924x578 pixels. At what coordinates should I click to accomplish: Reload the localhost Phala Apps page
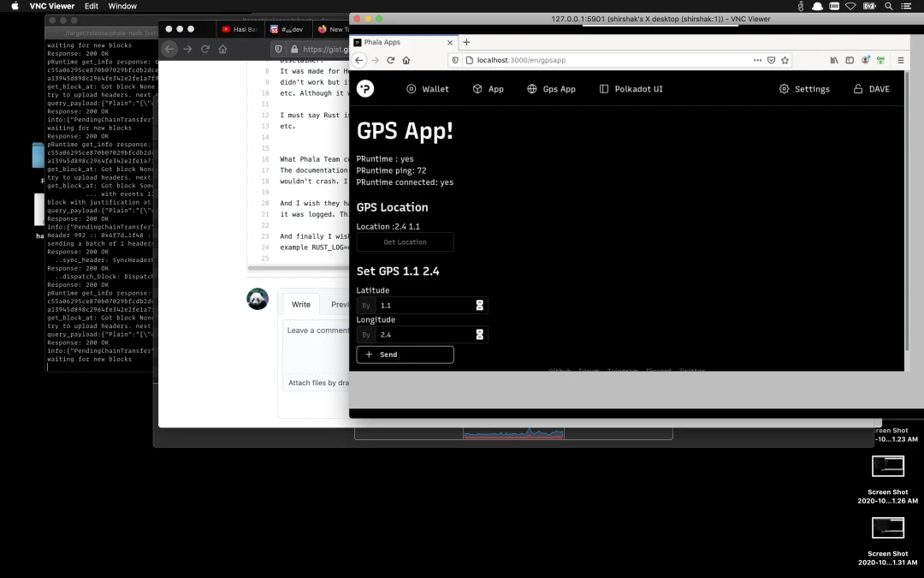coord(391,60)
